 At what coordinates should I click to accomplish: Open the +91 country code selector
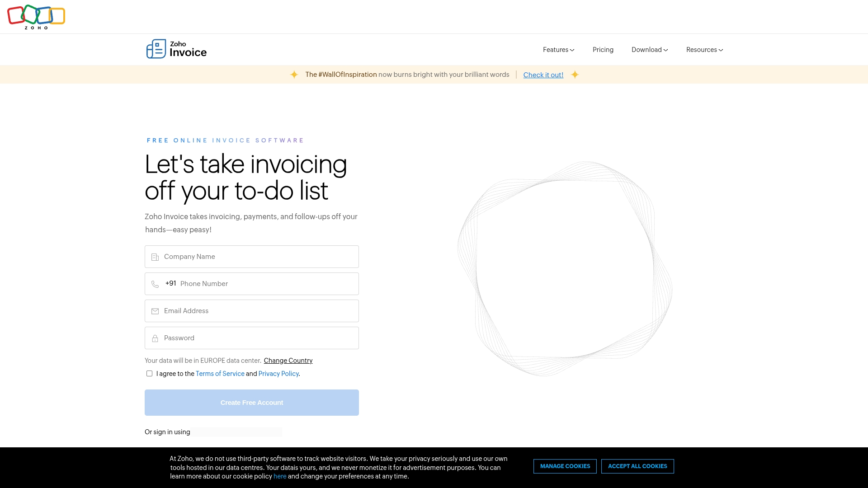pos(170,283)
